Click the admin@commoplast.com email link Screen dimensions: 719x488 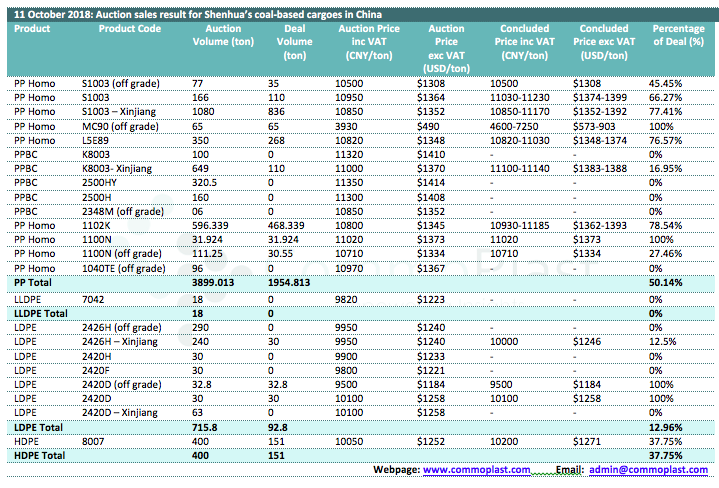pos(652,469)
